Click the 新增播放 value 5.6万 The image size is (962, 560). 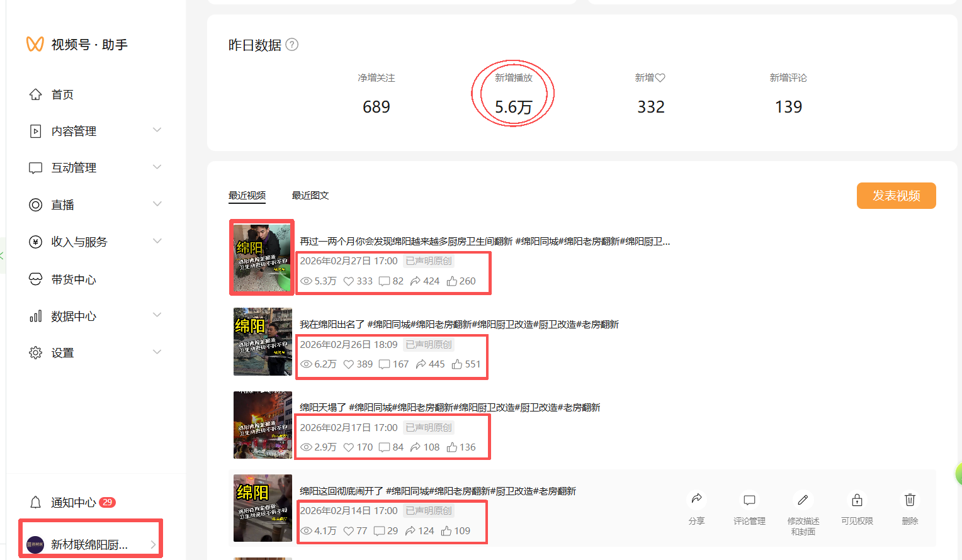coord(514,108)
